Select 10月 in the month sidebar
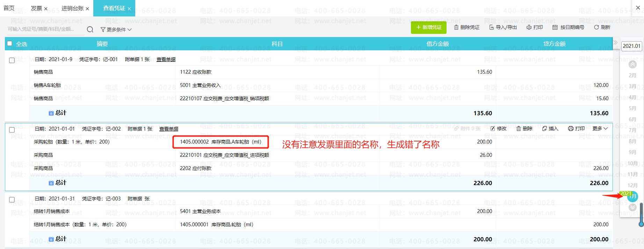This screenshot has width=644, height=249. (x=632, y=163)
